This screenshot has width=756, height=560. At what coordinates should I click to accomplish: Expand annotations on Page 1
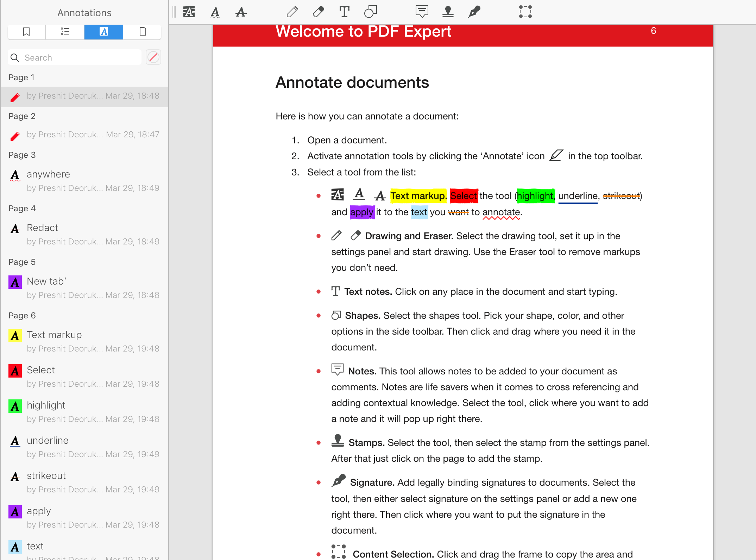pyautogui.click(x=22, y=77)
